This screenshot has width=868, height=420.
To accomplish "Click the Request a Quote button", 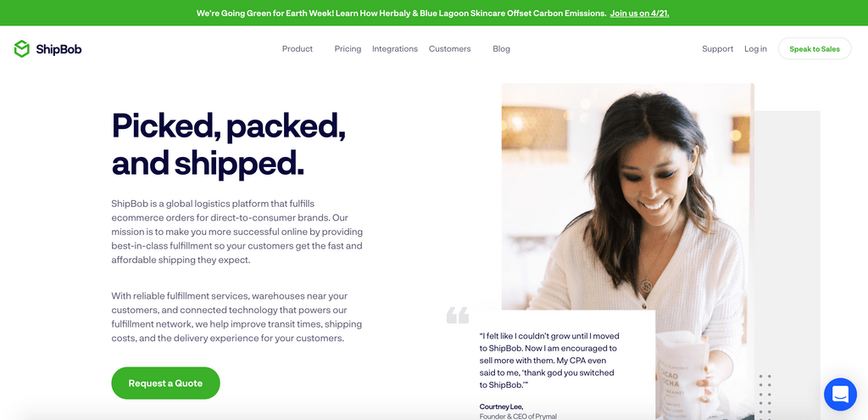I will tap(165, 383).
